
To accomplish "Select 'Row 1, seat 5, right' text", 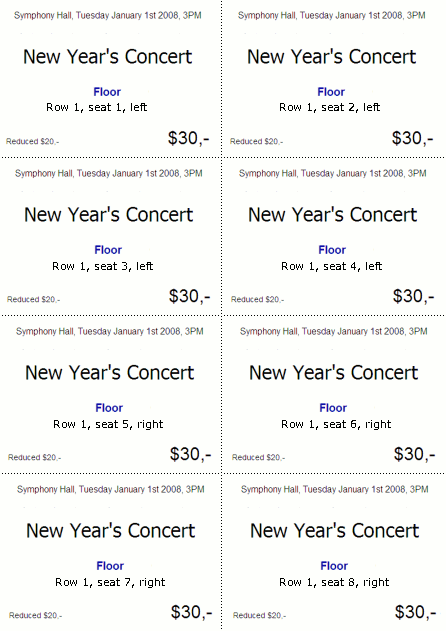I will click(108, 424).
